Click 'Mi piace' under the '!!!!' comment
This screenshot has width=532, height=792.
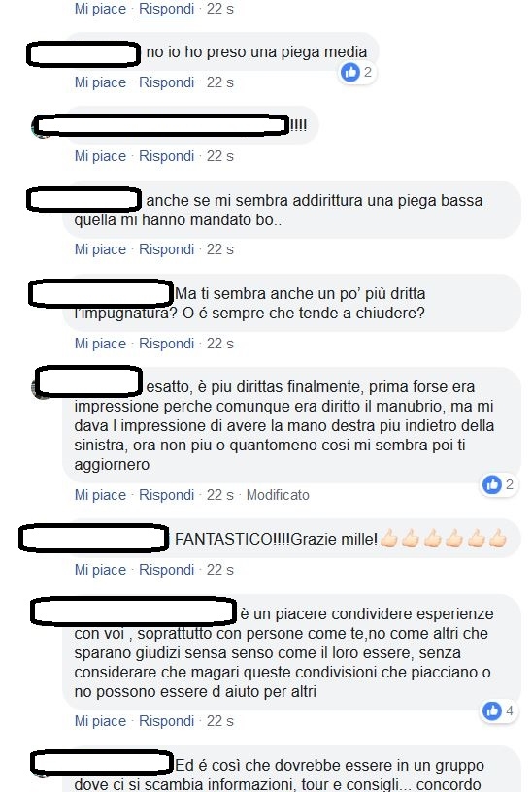(100, 156)
